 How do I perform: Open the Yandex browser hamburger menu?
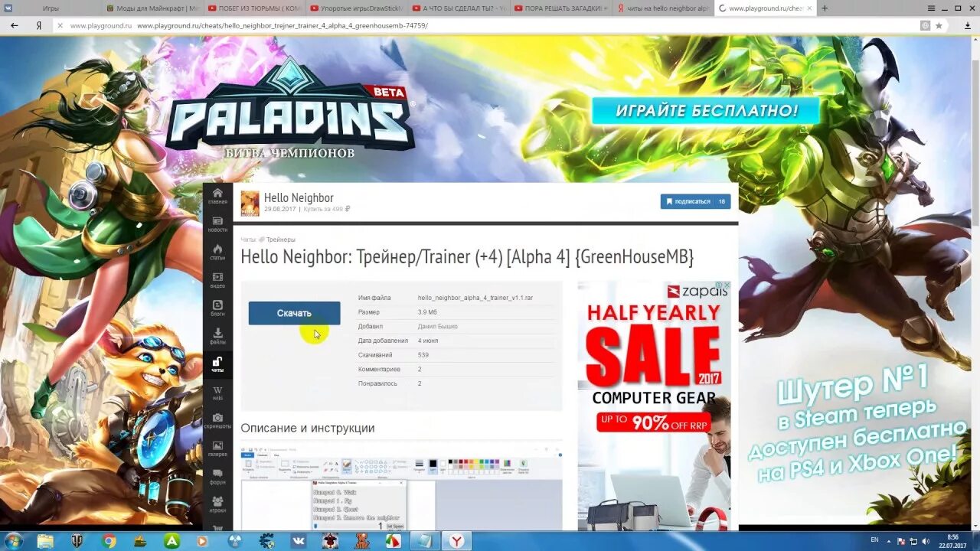(931, 8)
